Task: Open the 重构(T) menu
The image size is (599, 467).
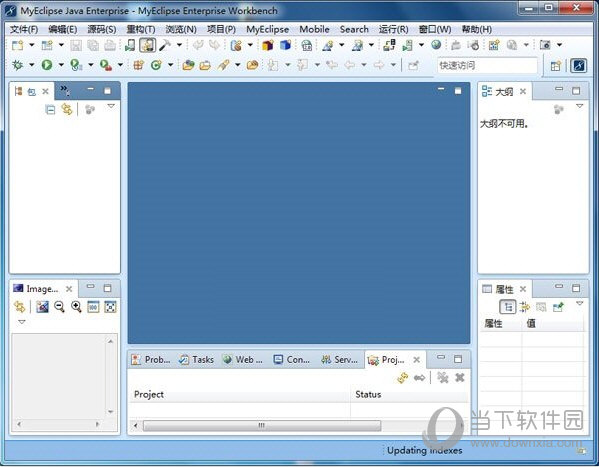Action: pos(141,29)
